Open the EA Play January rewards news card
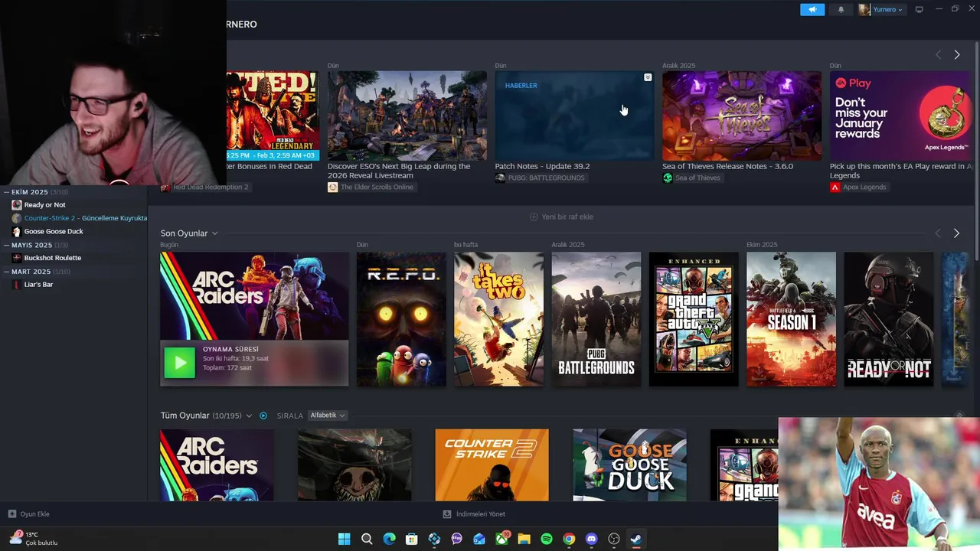This screenshot has height=551, width=980. tap(901, 116)
